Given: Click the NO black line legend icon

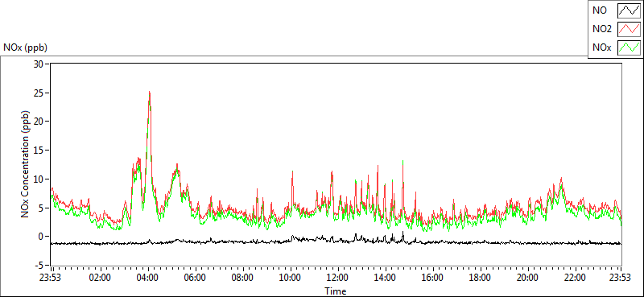Looking at the screenshot, I should click(x=629, y=10).
